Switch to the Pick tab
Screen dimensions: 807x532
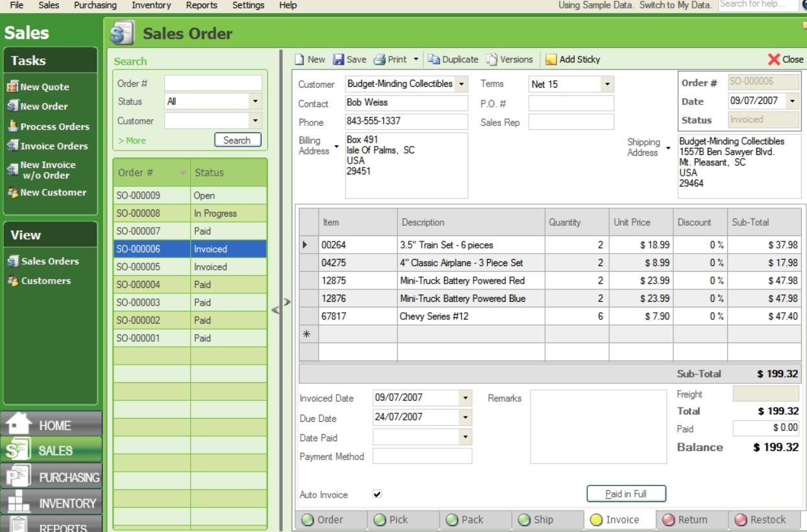[x=403, y=520]
